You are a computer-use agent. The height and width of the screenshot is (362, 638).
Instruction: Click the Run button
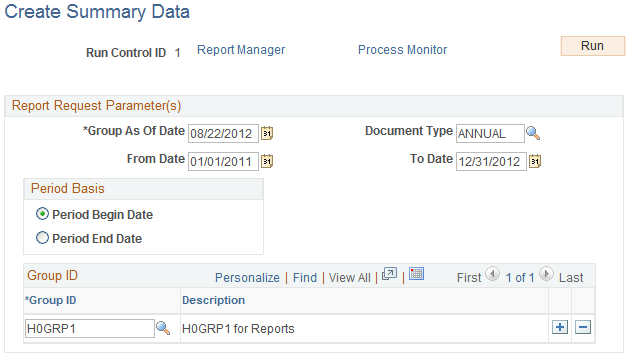(592, 46)
